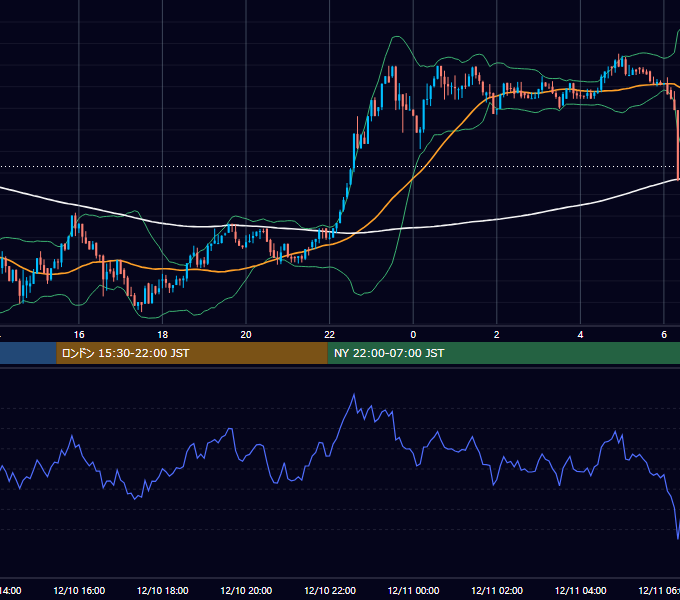
Task: Select the NY 22:00-07:00 JST session bar
Action: tap(503, 353)
